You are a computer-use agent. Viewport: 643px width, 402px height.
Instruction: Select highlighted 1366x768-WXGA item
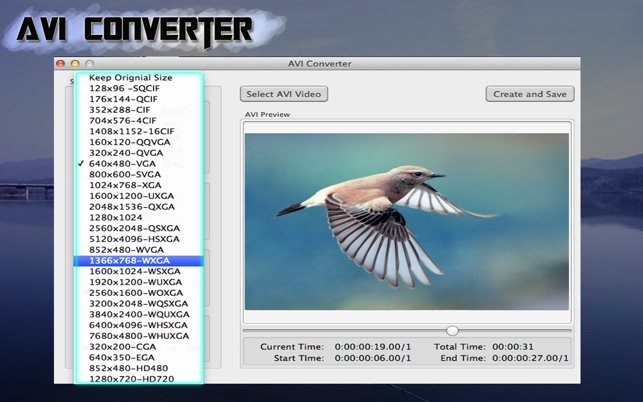(x=139, y=260)
